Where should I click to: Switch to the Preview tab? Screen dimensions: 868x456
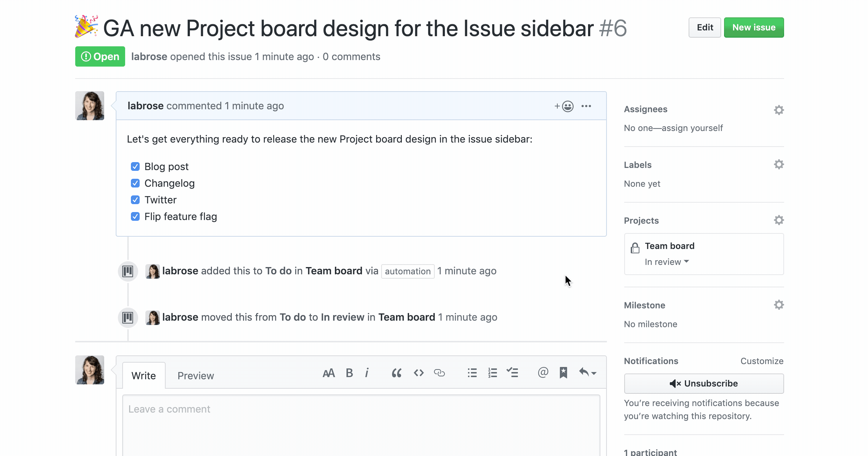click(x=195, y=376)
